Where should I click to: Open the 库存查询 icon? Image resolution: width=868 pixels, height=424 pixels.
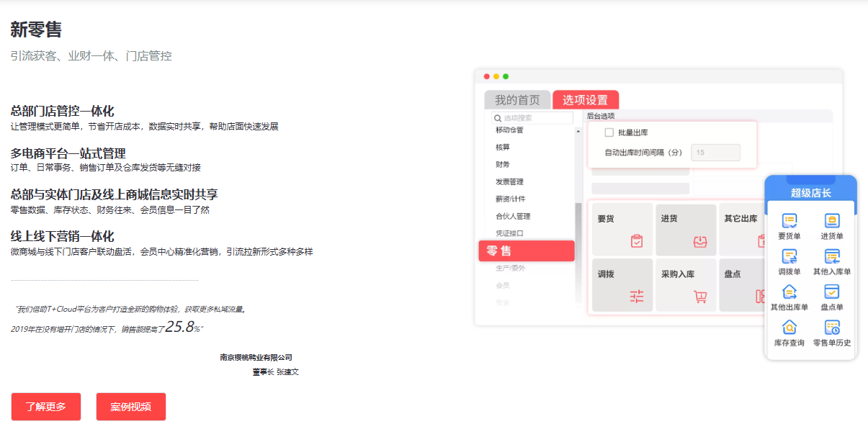pyautogui.click(x=789, y=328)
